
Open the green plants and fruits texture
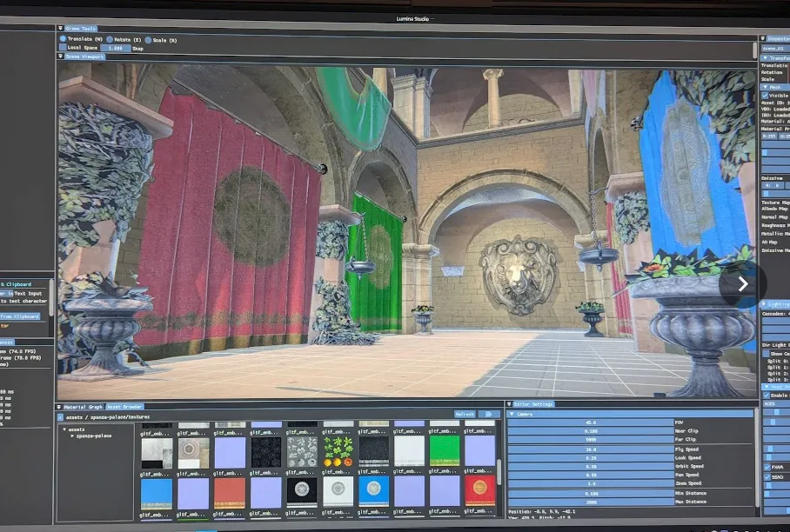click(338, 451)
